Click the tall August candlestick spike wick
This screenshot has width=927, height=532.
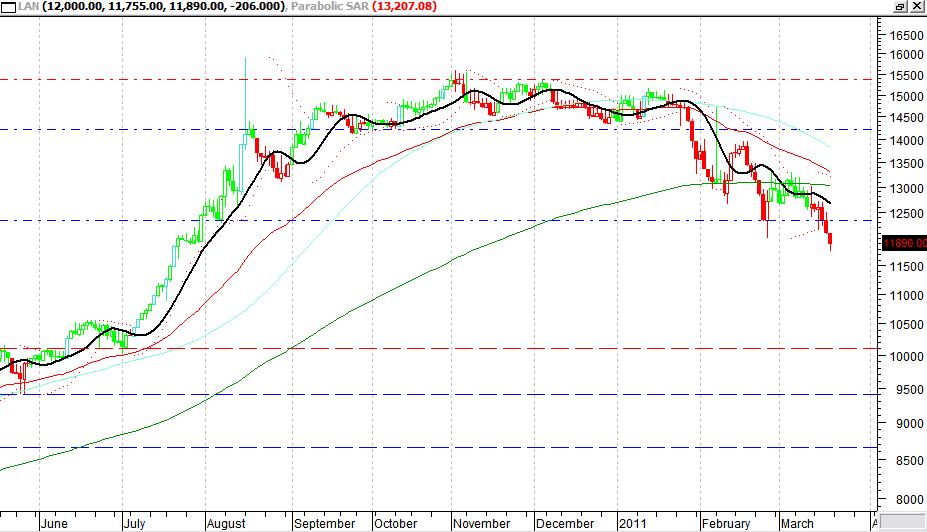pos(245,80)
